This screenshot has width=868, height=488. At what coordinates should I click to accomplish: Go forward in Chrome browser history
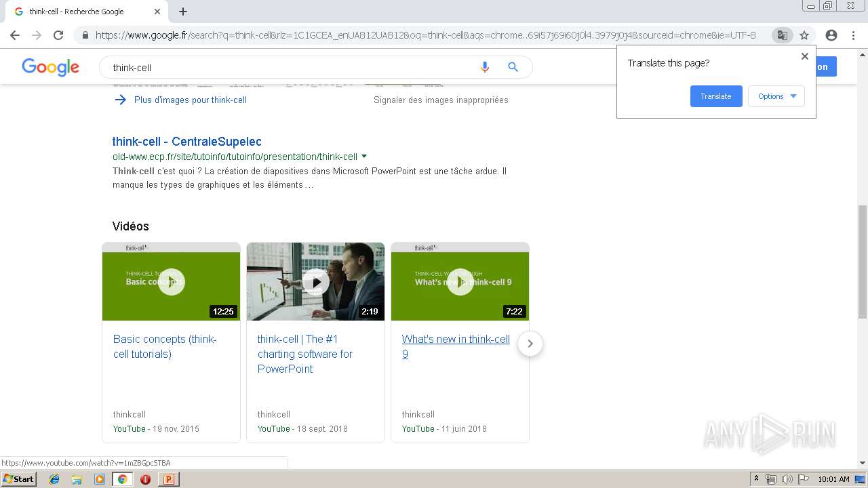tap(37, 35)
